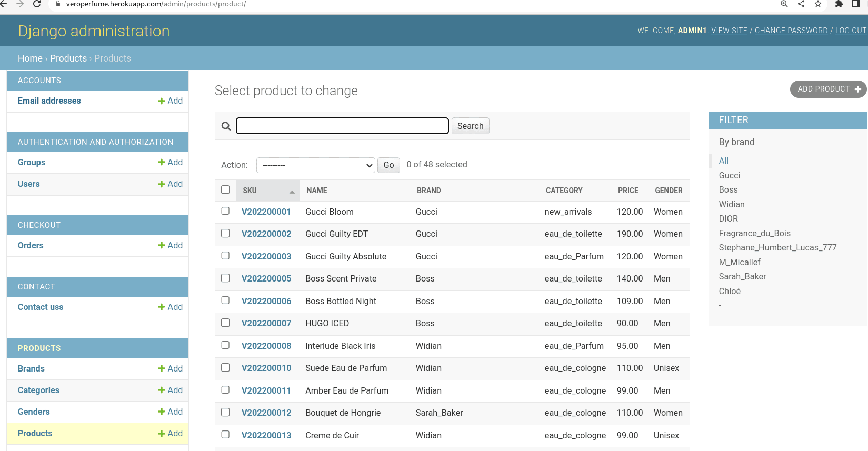The image size is (868, 451).
Task: Check the Gucci Guilty Absolute row
Action: point(225,255)
